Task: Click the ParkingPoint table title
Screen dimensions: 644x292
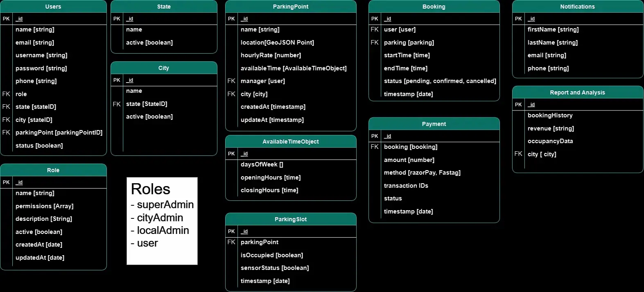Action: [x=291, y=7]
